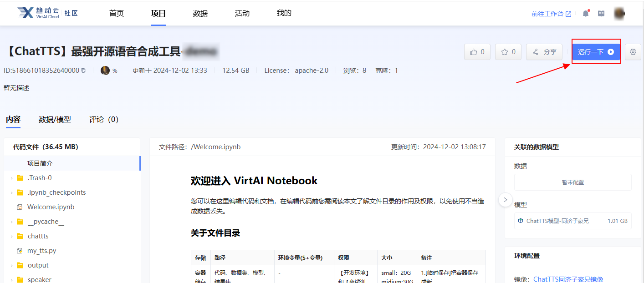Image resolution: width=644 pixels, height=283 pixels.
Task: Collapse the right sidebar with the chevron
Action: coord(505,200)
